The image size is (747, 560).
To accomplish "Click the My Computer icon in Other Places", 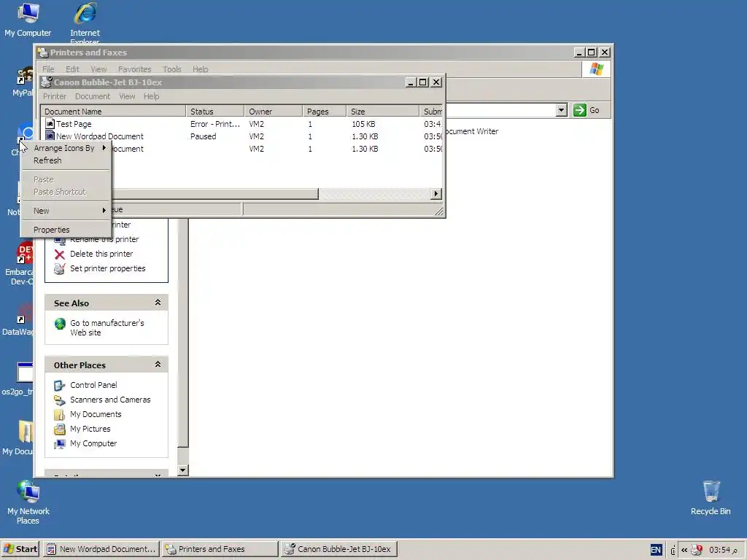I will pyautogui.click(x=60, y=444).
